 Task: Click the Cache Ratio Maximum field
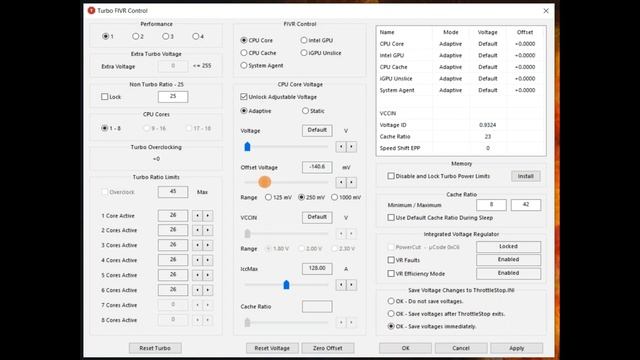[x=526, y=205]
